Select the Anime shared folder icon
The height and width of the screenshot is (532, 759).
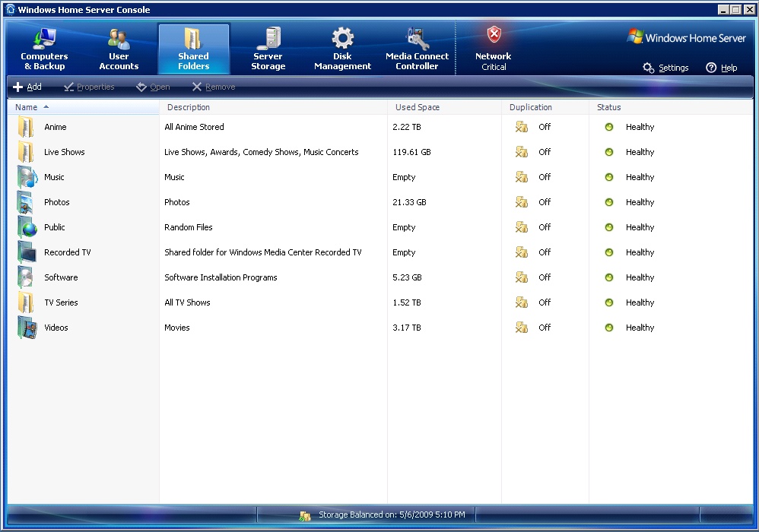click(x=27, y=127)
